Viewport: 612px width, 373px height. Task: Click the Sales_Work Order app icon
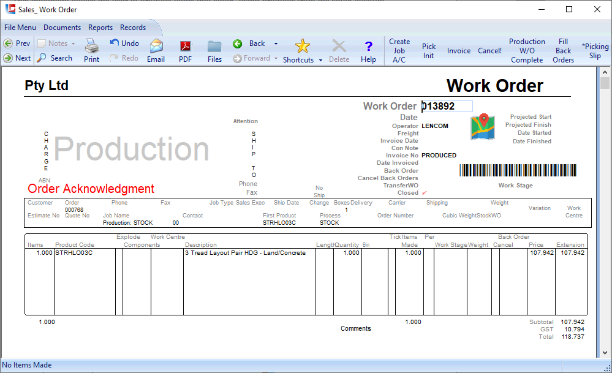click(10, 9)
